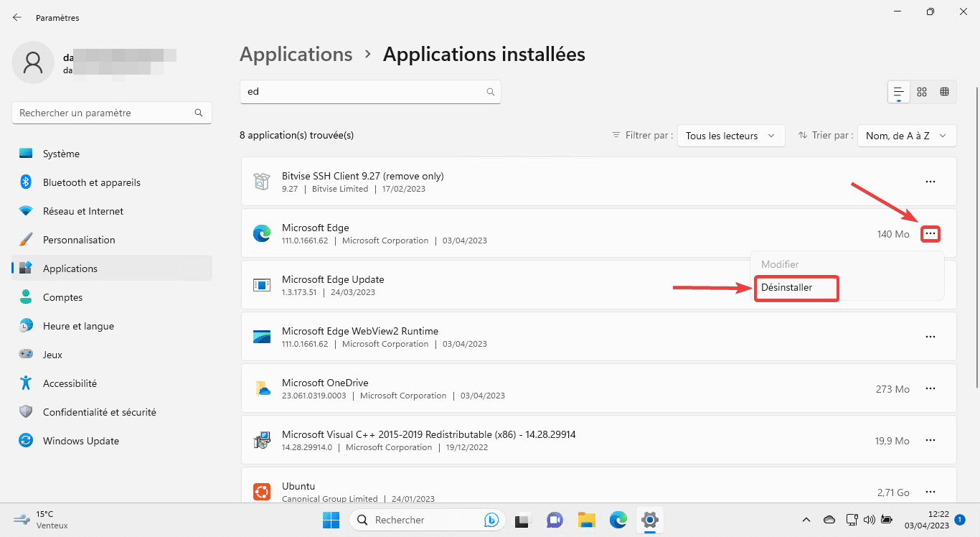
Task: Click the Accessibilité icon
Action: [26, 383]
